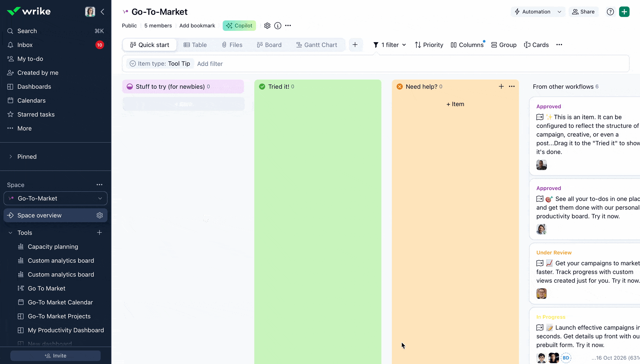Viewport: 640px width, 364px height.
Task: Open the Need help column ellipsis menu
Action: point(512,86)
